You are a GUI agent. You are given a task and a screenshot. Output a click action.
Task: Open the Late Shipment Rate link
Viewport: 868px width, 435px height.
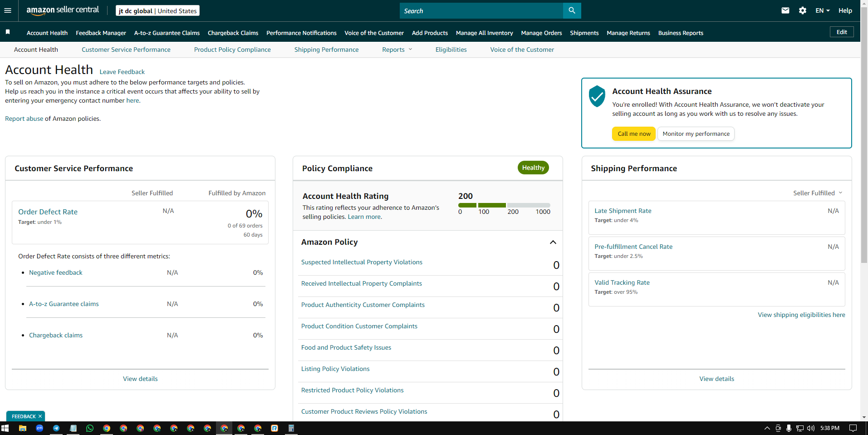pos(623,211)
